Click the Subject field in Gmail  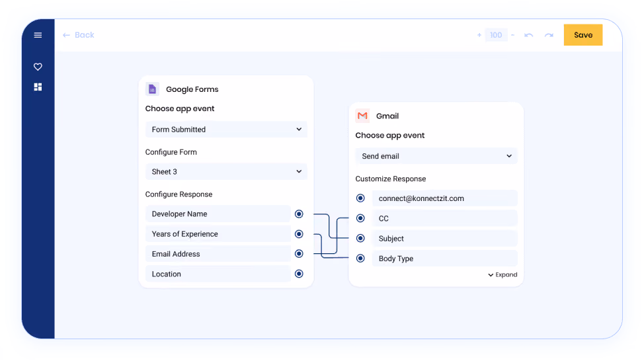point(445,239)
